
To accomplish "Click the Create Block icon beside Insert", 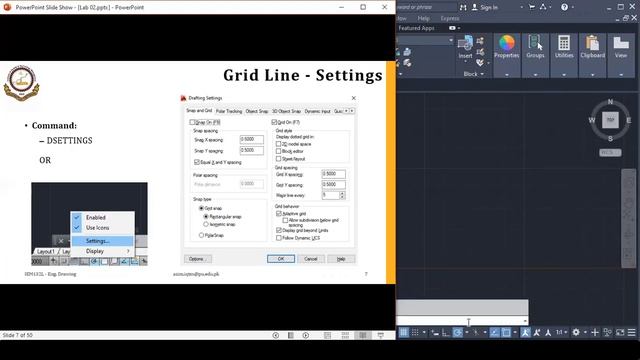I will 480,40.
